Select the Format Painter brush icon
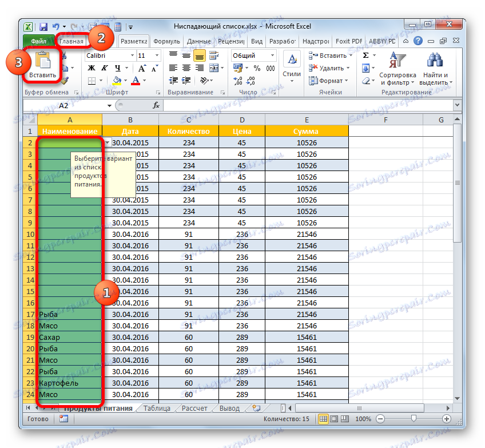This screenshot has width=485, height=448. [64, 81]
